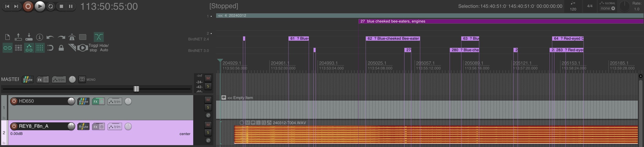Viewport: 644px width, 147px height.
Task: Arm record on HD650 track
Action: (14, 101)
